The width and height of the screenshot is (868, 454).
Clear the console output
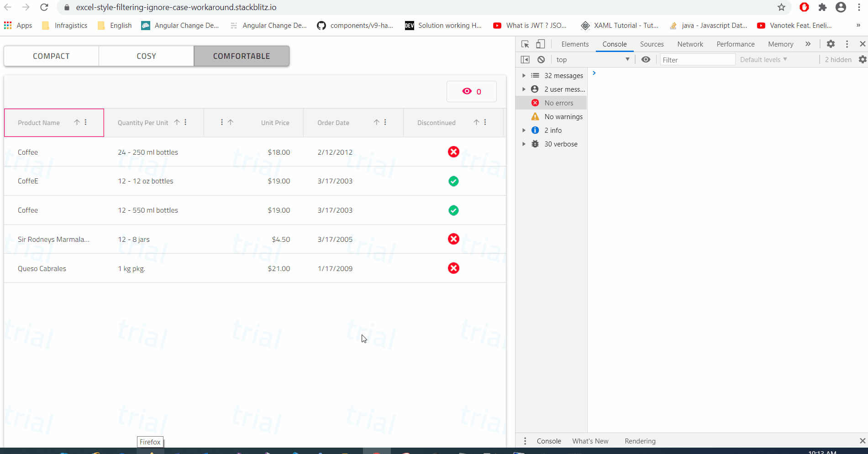pyautogui.click(x=541, y=60)
